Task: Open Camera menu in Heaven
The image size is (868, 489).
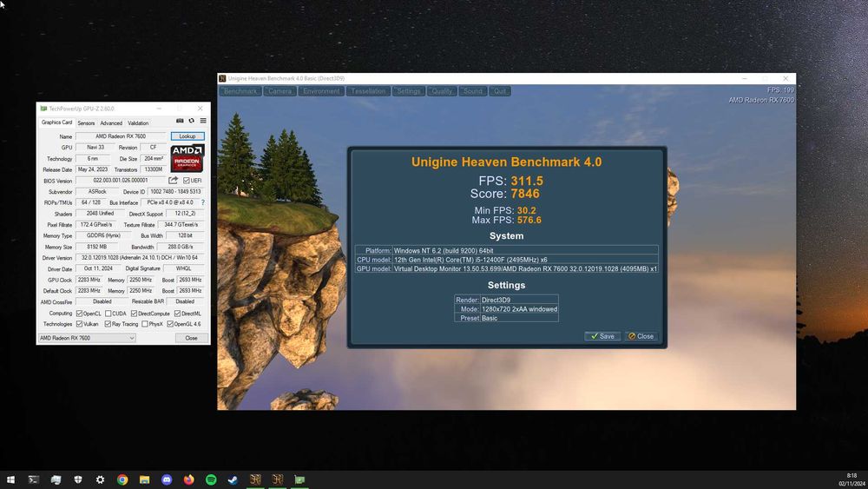Action: point(280,91)
